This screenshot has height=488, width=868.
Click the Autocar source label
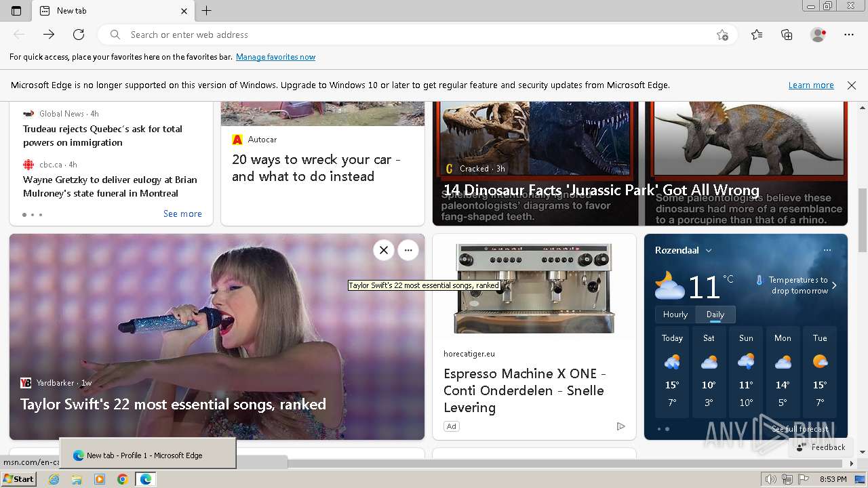(x=262, y=140)
